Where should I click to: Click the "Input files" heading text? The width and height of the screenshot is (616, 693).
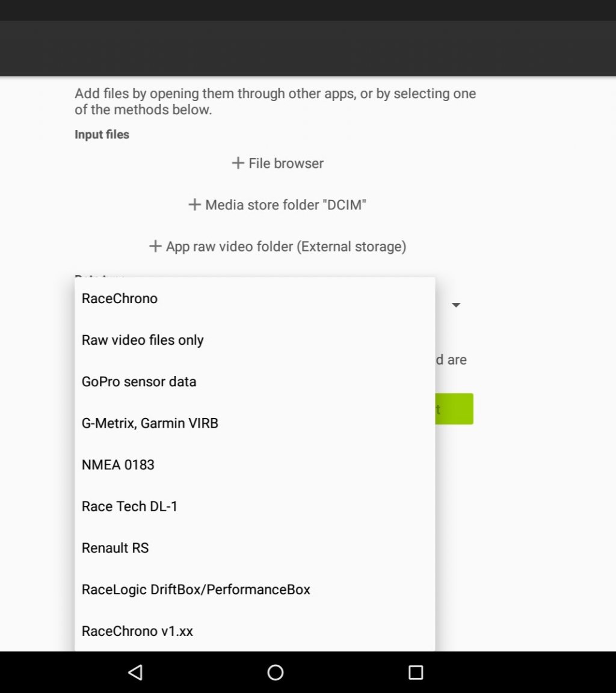click(x=102, y=134)
